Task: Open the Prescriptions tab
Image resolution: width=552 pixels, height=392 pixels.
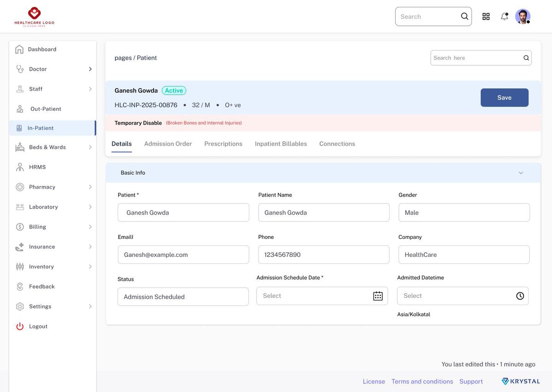Action: tap(223, 144)
